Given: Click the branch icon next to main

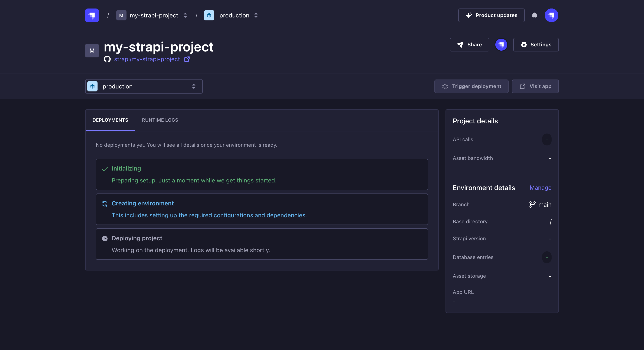Looking at the screenshot, I should [x=532, y=205].
